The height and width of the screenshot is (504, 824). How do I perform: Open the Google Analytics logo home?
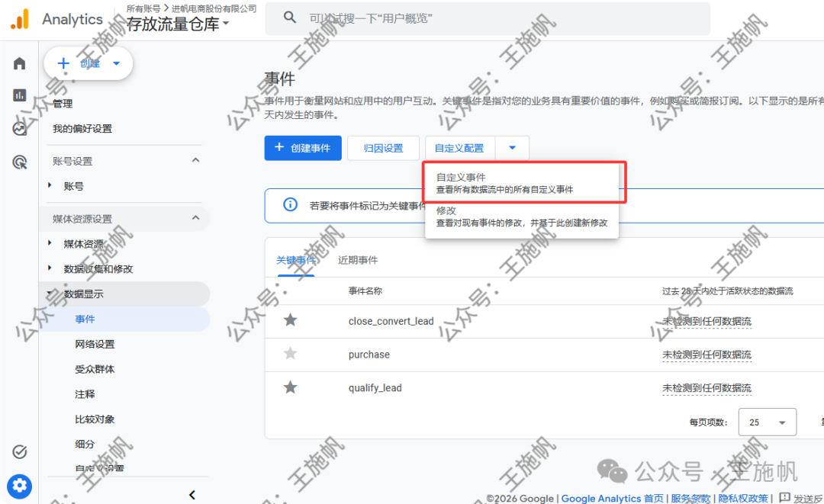20,19
